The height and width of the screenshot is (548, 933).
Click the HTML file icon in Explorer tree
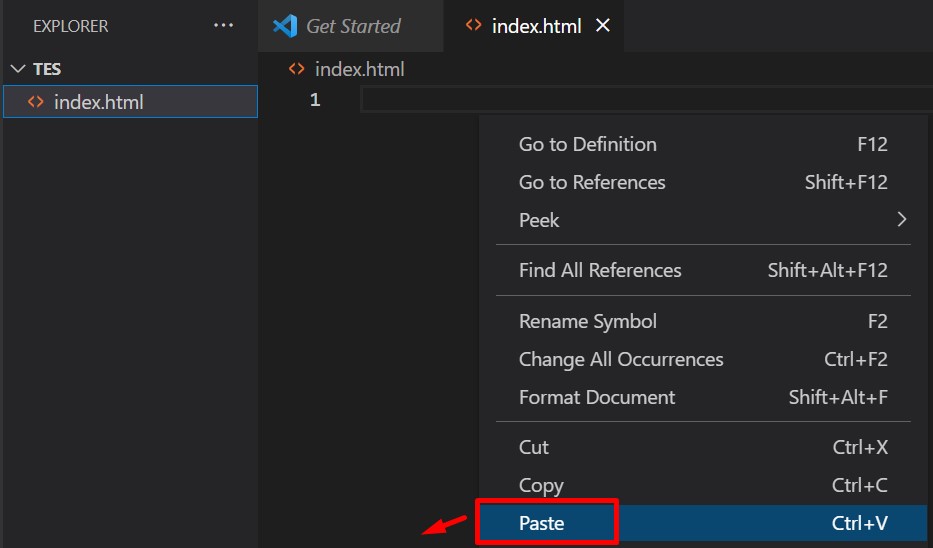click(35, 102)
